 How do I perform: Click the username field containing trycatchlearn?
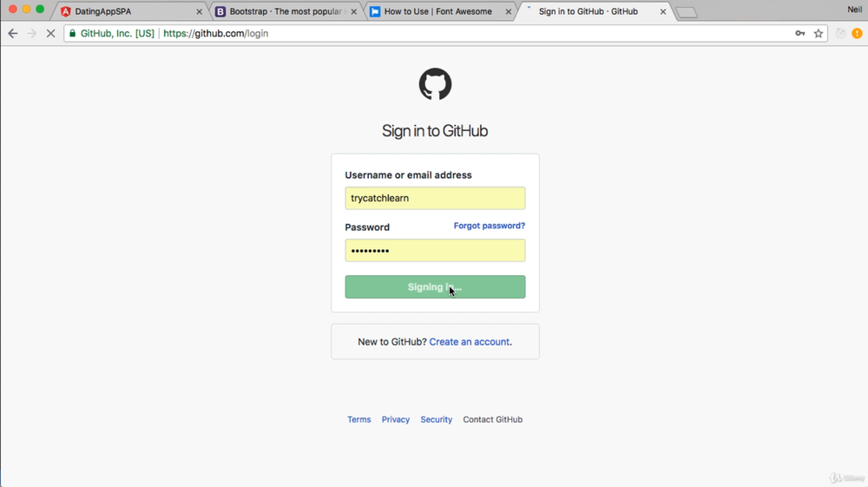pos(435,198)
